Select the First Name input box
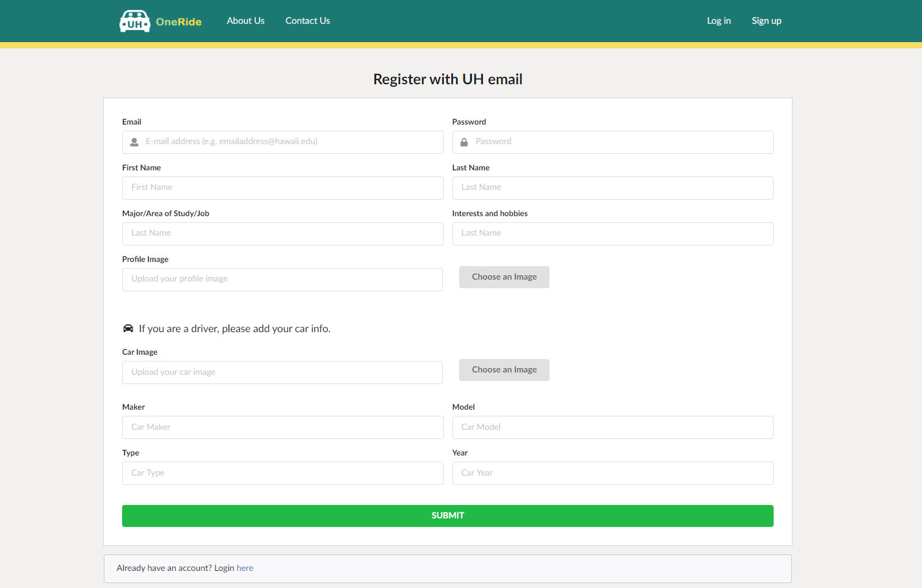Viewport: 922px width, 588px height. [x=283, y=187]
